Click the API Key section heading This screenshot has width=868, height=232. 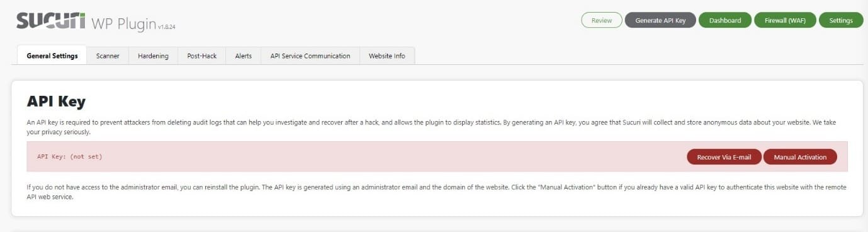tap(56, 101)
